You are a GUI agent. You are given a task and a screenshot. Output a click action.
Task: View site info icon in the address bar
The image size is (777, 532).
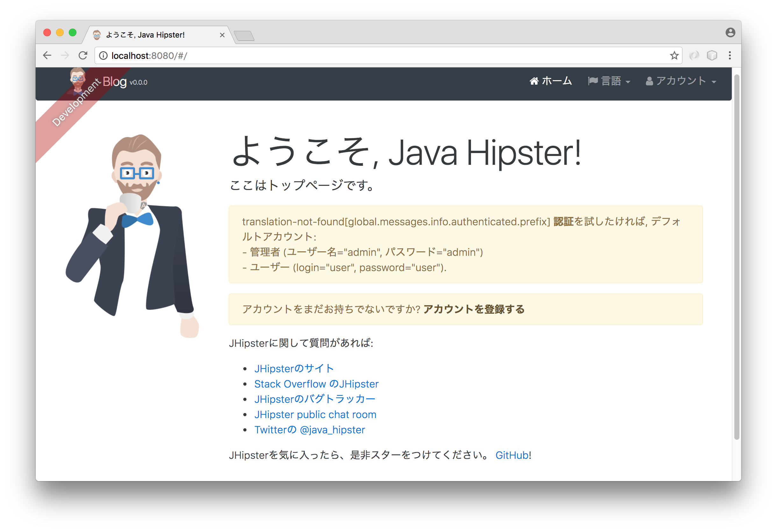[x=103, y=55]
